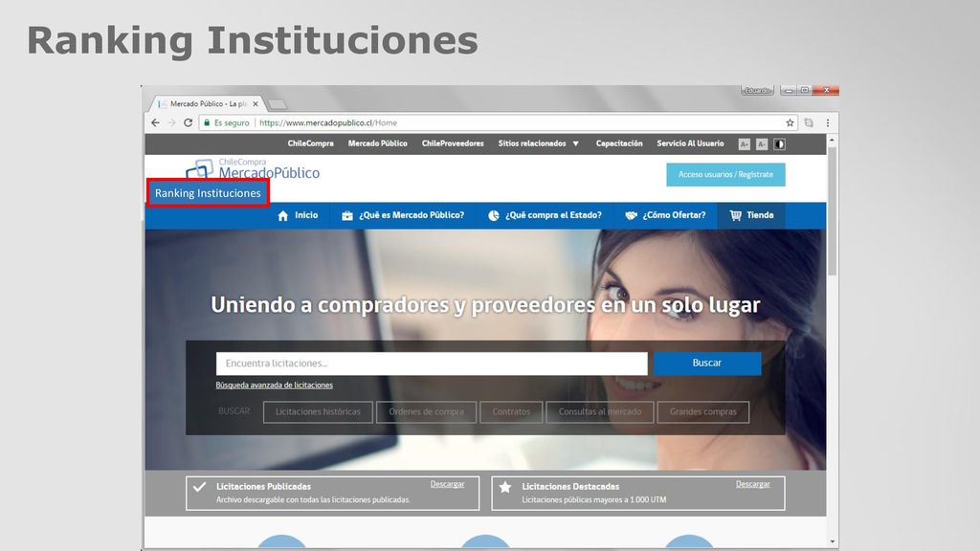Toggle high contrast mode icon
Image resolution: width=980 pixels, height=551 pixels.
(779, 144)
